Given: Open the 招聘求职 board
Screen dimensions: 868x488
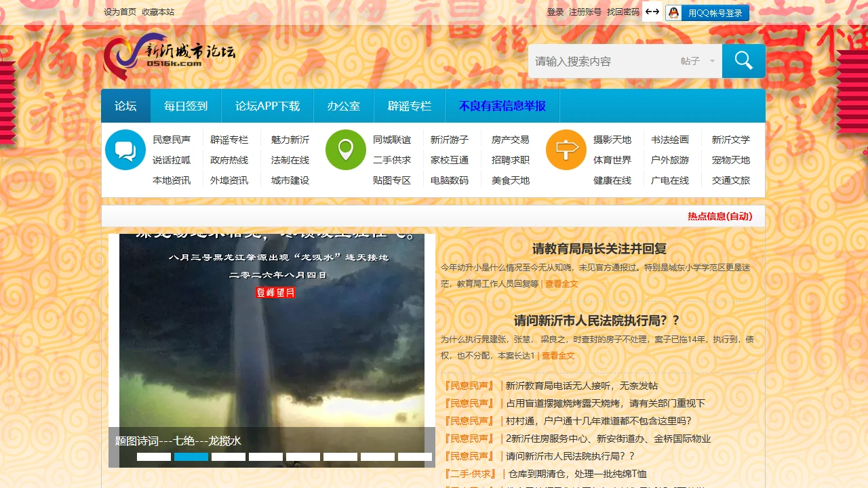Looking at the screenshot, I should tap(511, 160).
